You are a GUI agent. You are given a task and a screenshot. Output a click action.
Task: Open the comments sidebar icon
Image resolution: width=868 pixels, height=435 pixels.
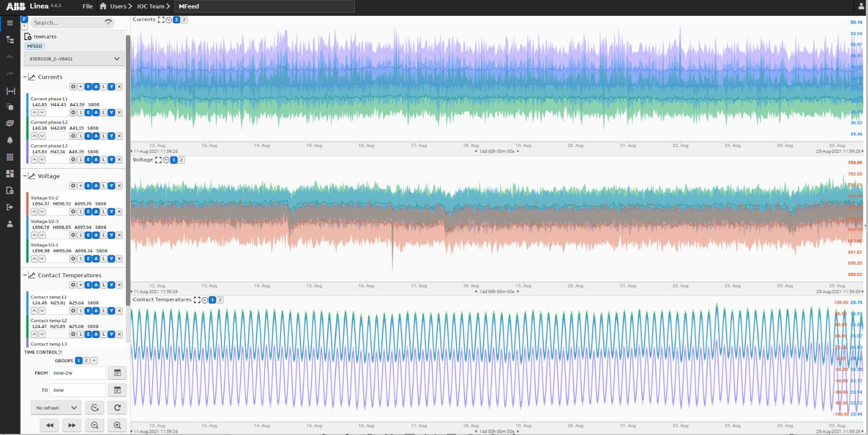click(10, 123)
